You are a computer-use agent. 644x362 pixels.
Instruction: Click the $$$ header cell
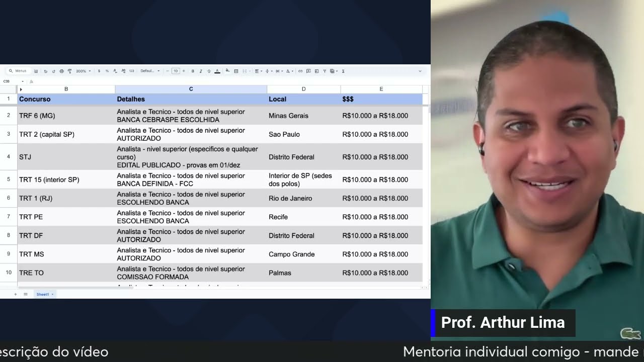[381, 99]
